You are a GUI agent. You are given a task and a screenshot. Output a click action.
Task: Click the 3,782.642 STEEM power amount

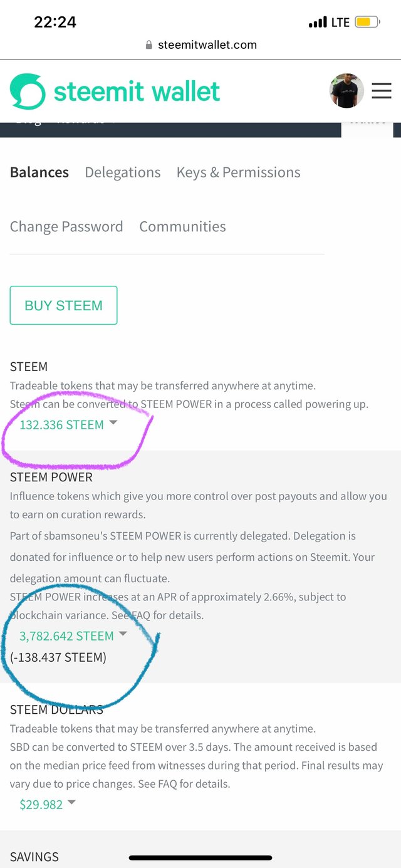click(66, 636)
